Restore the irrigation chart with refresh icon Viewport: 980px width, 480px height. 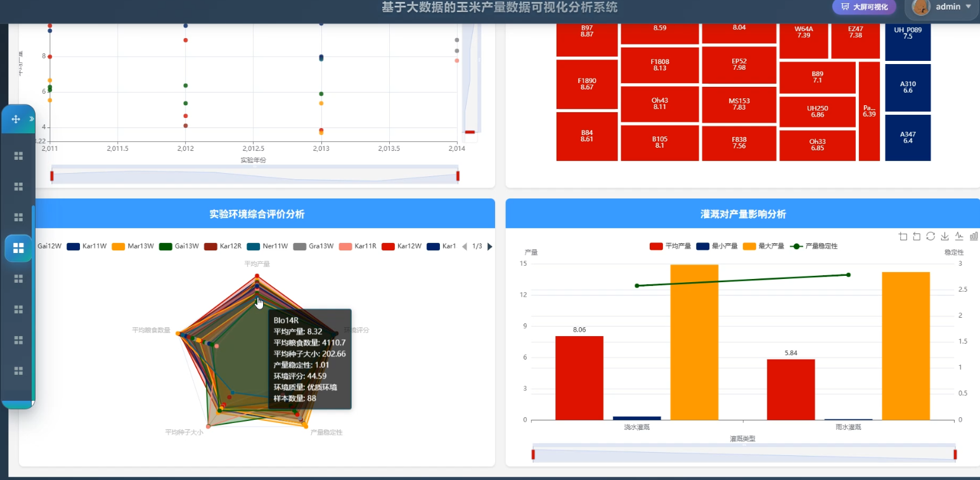click(x=931, y=237)
